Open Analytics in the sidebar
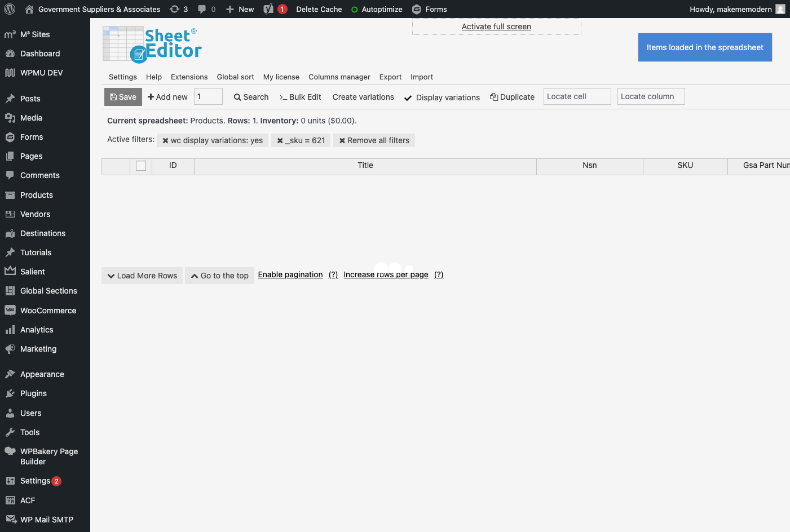 coord(37,330)
